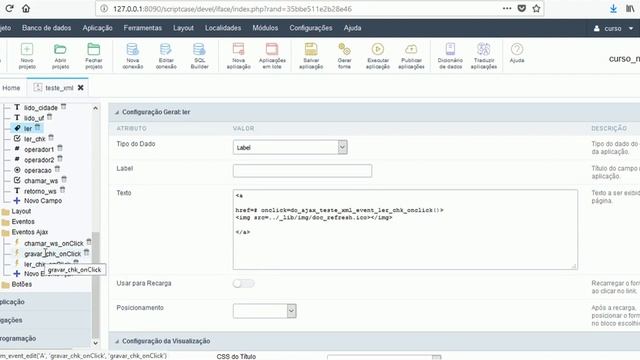
Task: Click trash icon beside operador1
Action: tap(60, 148)
